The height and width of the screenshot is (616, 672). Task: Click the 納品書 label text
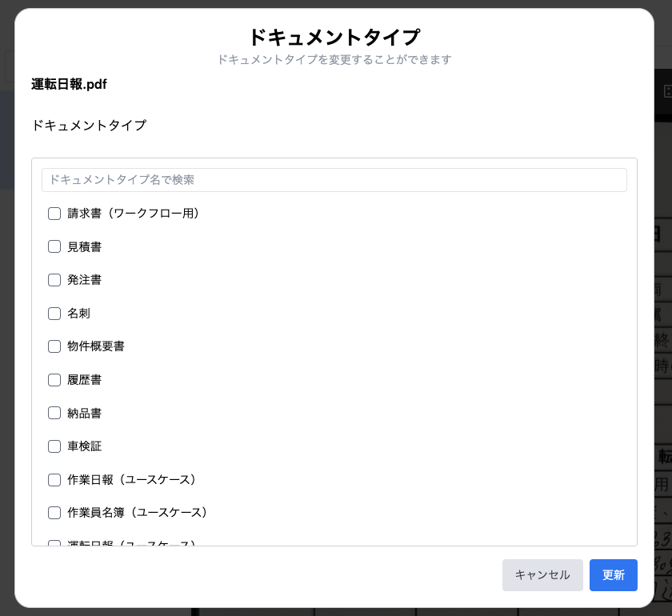85,414
